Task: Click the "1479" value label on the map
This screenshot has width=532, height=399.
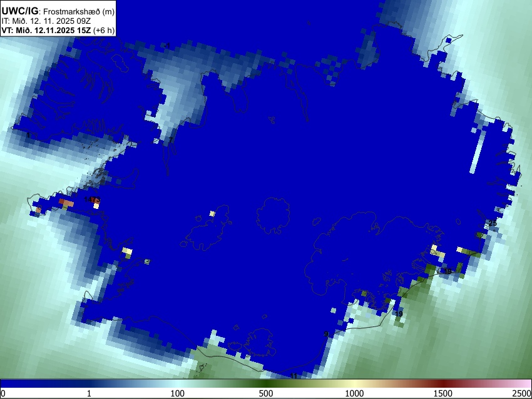Action: coord(92,199)
